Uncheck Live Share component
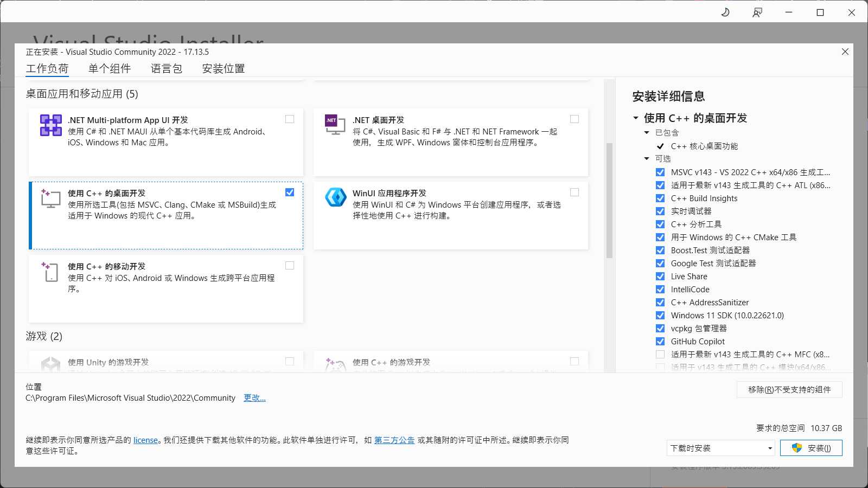The image size is (868, 488). tap(660, 277)
